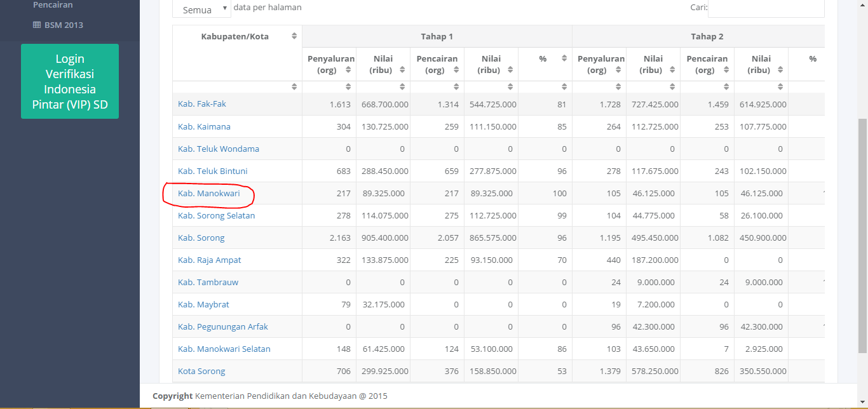Select Pencairan in the sidebar menu

pos(53,5)
